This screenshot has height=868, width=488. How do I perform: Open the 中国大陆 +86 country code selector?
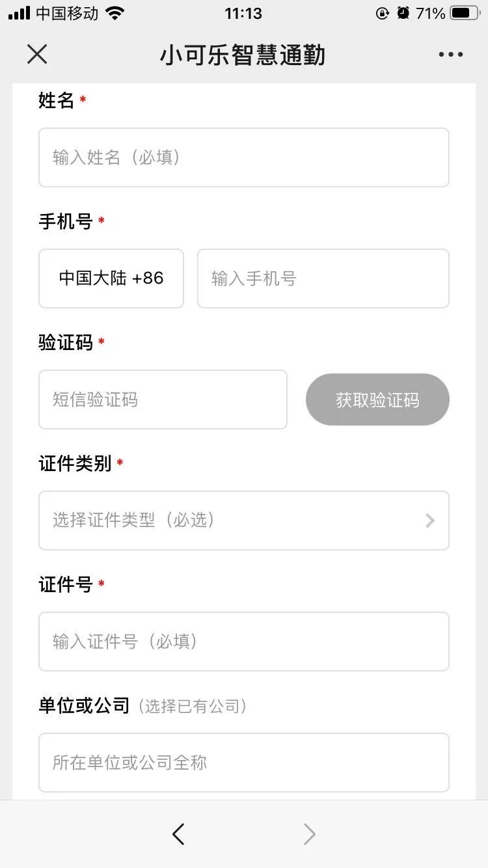point(111,278)
